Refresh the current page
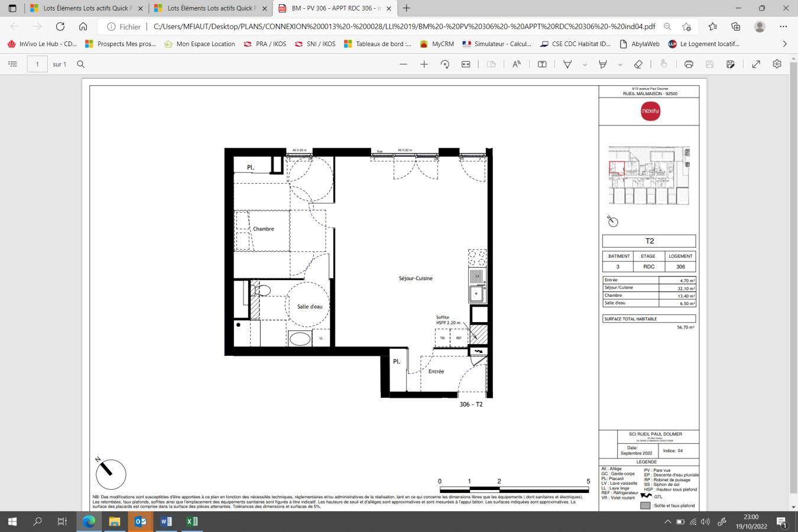Screen dimensions: 798x532 coord(60,27)
